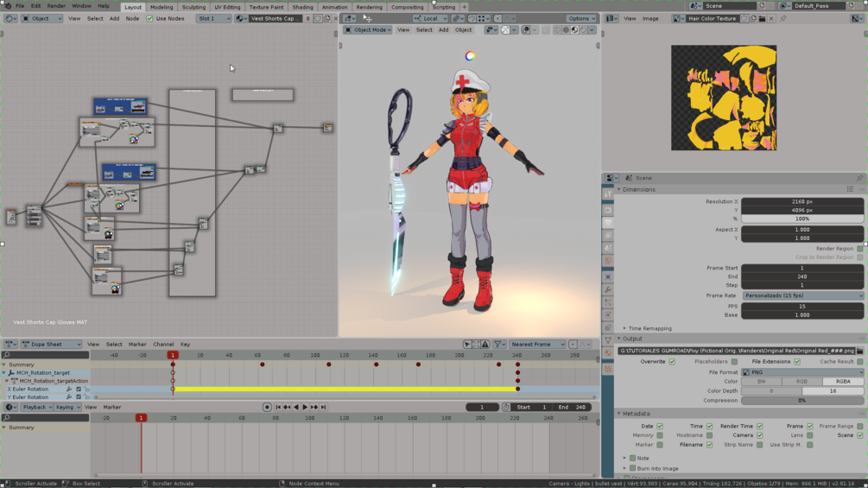Play the animation forward
Viewport: 868px width, 488px height.
point(305,407)
